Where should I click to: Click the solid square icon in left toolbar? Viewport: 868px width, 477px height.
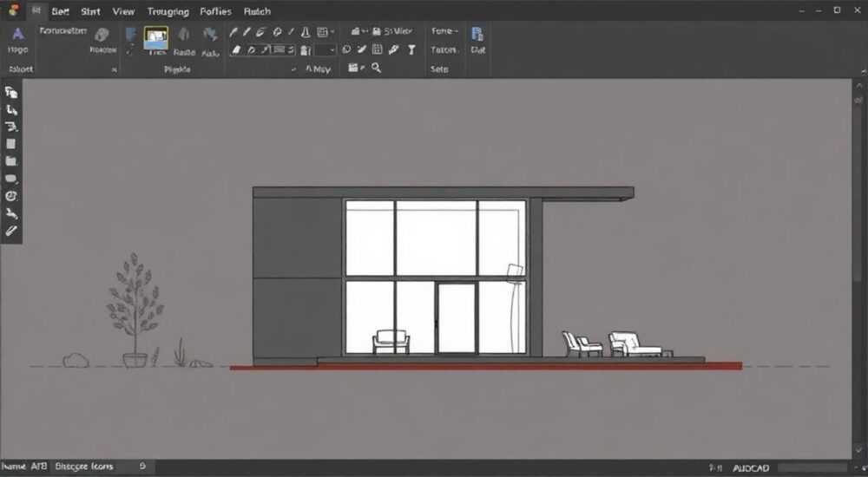[11, 144]
